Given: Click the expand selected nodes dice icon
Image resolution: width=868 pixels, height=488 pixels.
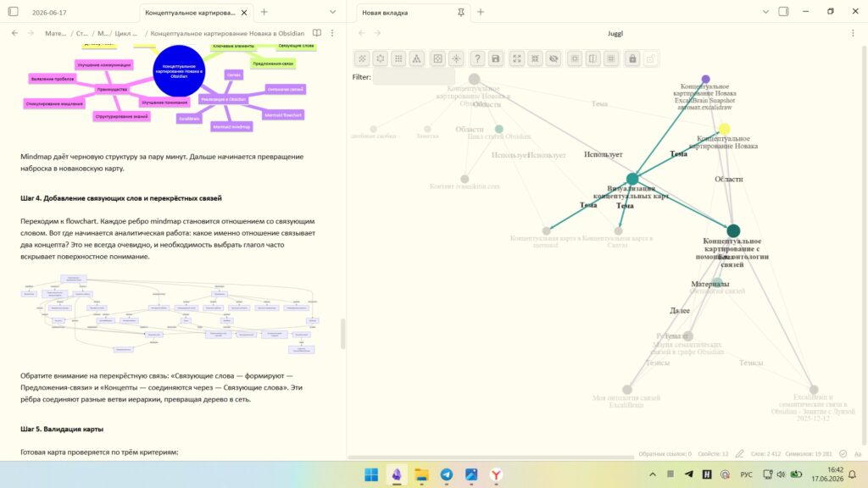Looking at the screenshot, I should point(438,58).
